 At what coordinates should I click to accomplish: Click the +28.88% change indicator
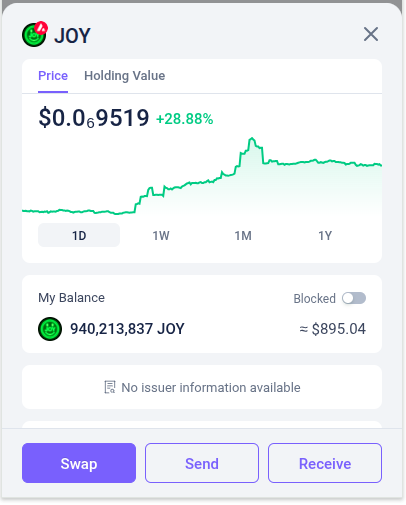[185, 119]
